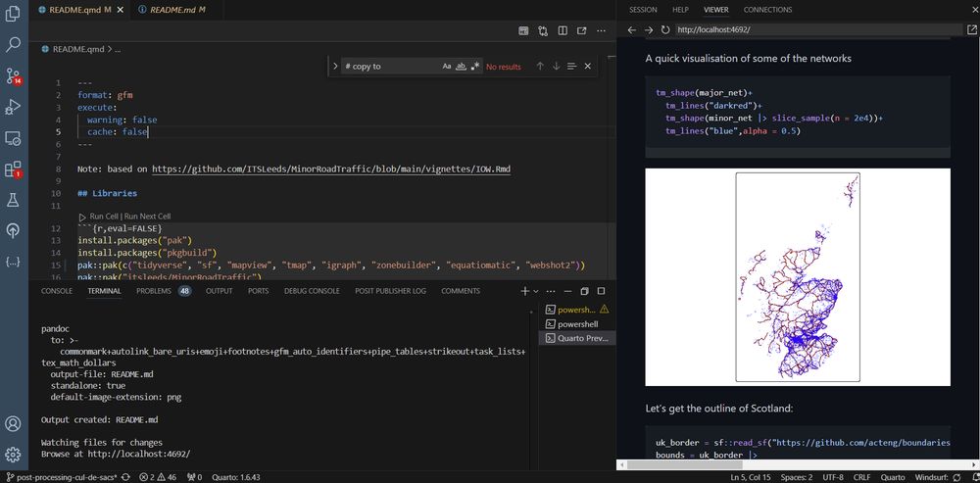
Task: Go back in the Viewer browser
Action: pyautogui.click(x=632, y=30)
